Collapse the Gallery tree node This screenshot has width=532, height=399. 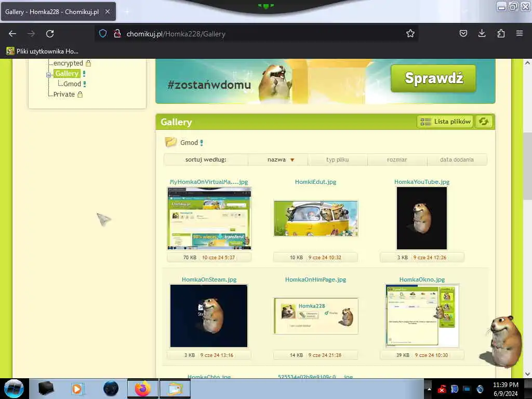point(48,75)
